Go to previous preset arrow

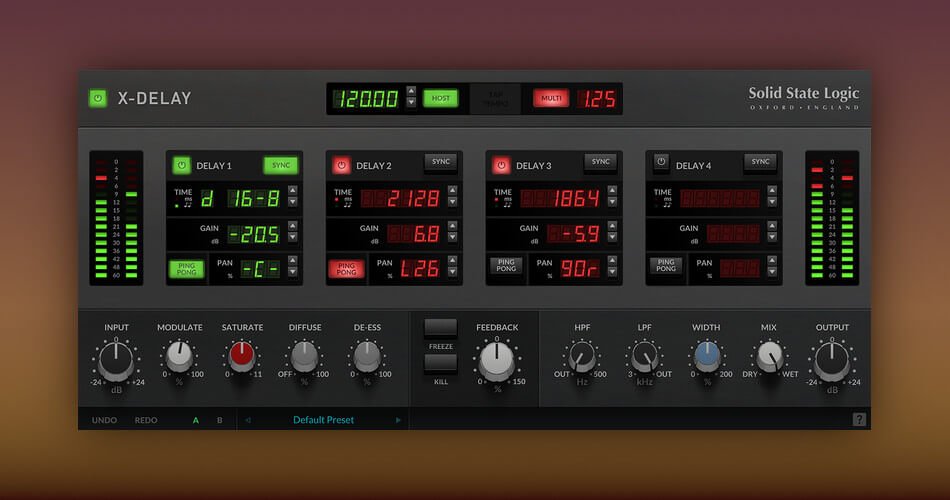[247, 420]
